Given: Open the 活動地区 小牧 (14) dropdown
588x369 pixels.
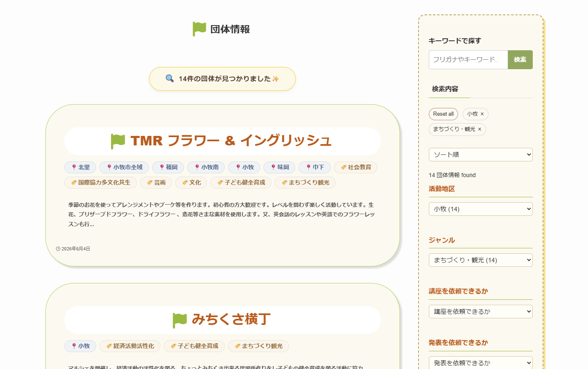Looking at the screenshot, I should coord(481,209).
